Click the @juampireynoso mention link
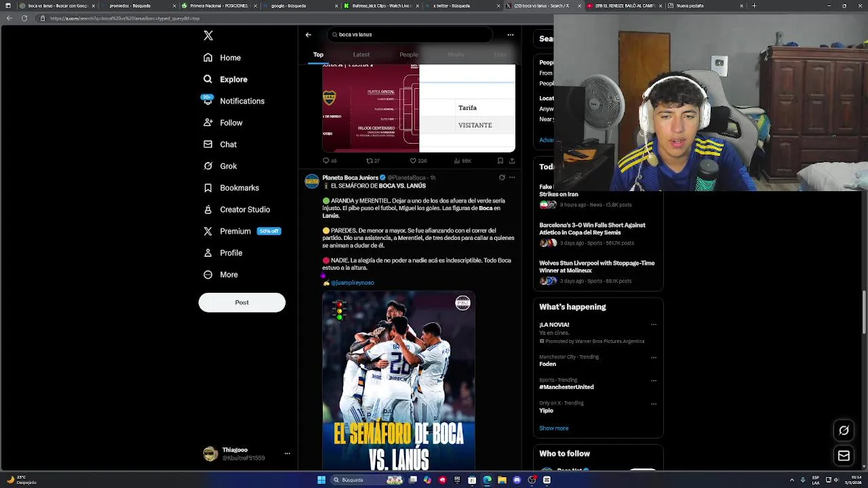 click(352, 283)
